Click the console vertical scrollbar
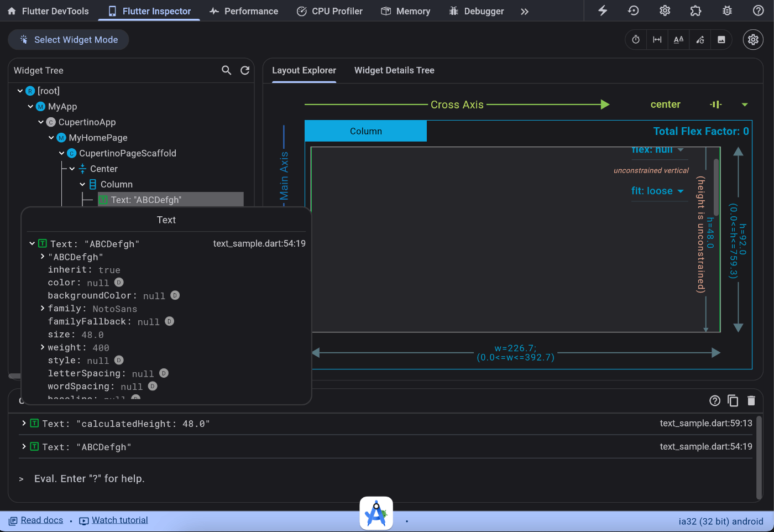Image resolution: width=774 pixels, height=532 pixels. (x=759, y=457)
